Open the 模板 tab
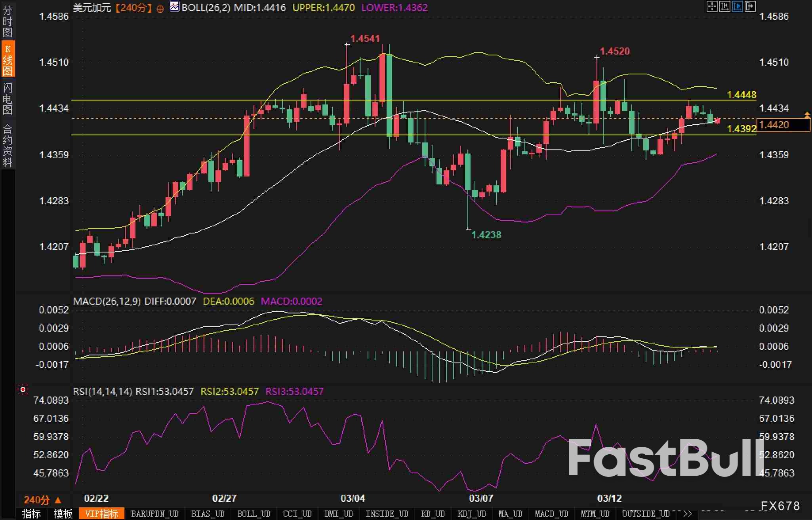This screenshot has width=812, height=520. point(63,514)
